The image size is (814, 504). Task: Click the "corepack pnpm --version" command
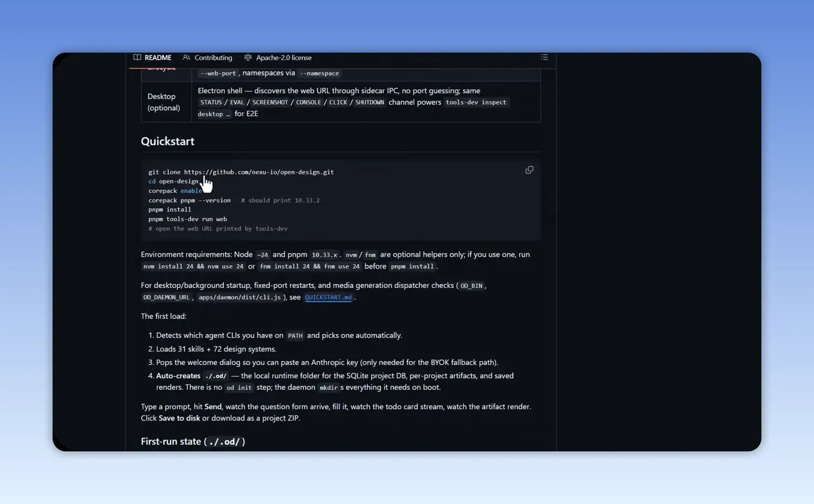(189, 200)
